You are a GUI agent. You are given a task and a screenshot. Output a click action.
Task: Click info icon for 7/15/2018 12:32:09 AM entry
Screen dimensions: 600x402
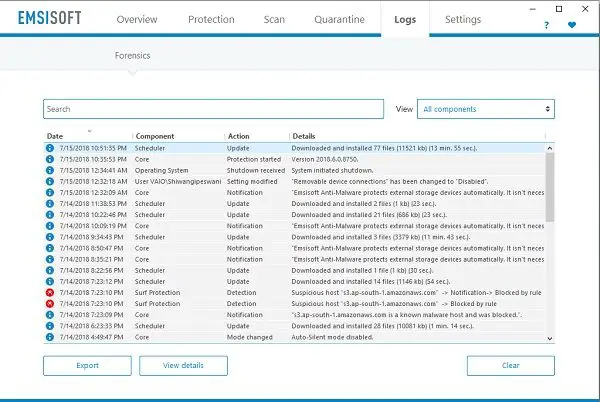50,192
